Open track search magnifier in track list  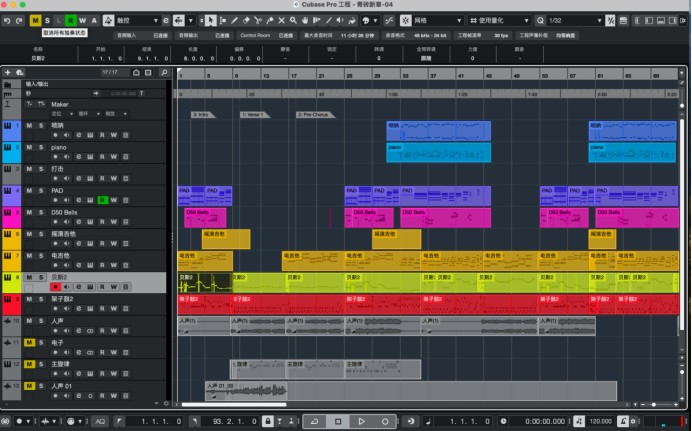[164, 72]
